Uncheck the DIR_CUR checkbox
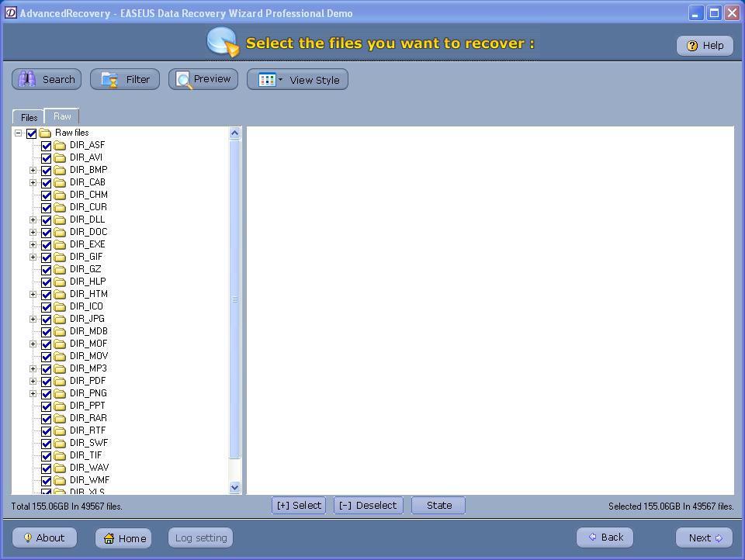 point(46,208)
